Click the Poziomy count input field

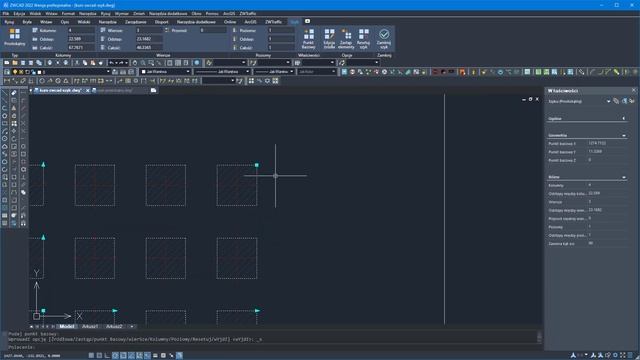click(x=281, y=30)
